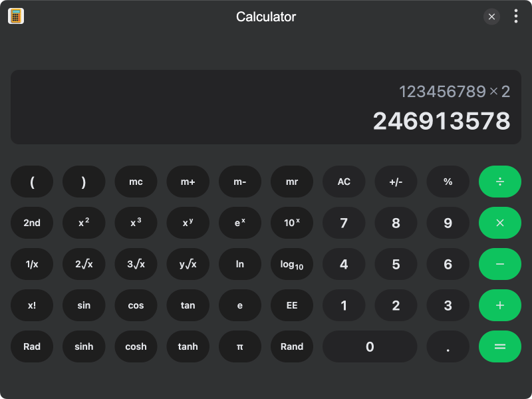Clear everything with the AC button

point(344,182)
